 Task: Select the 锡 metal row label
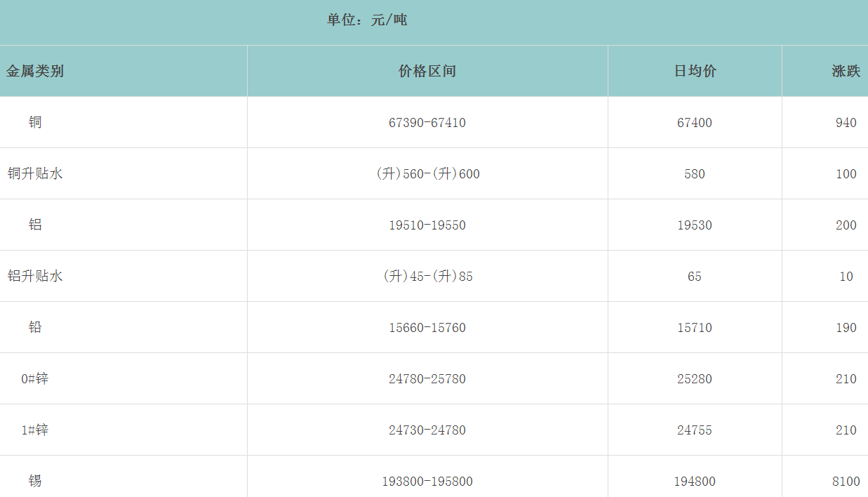click(35, 481)
